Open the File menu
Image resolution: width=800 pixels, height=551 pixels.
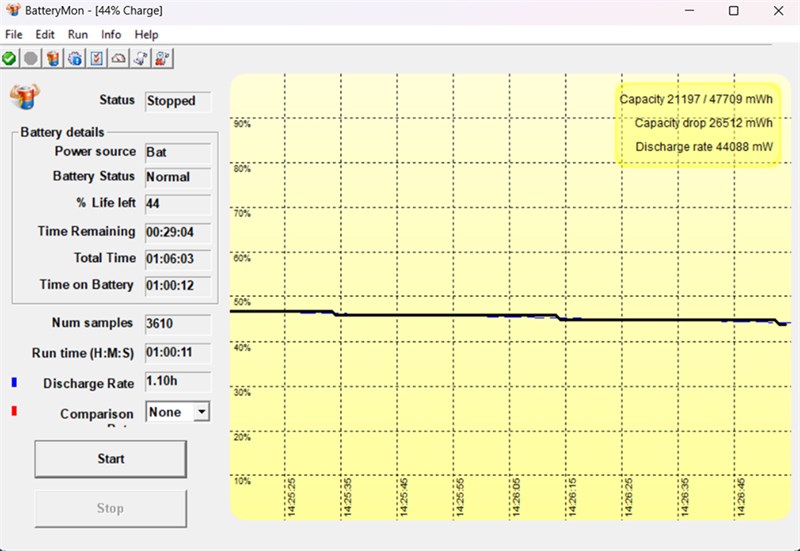14,35
